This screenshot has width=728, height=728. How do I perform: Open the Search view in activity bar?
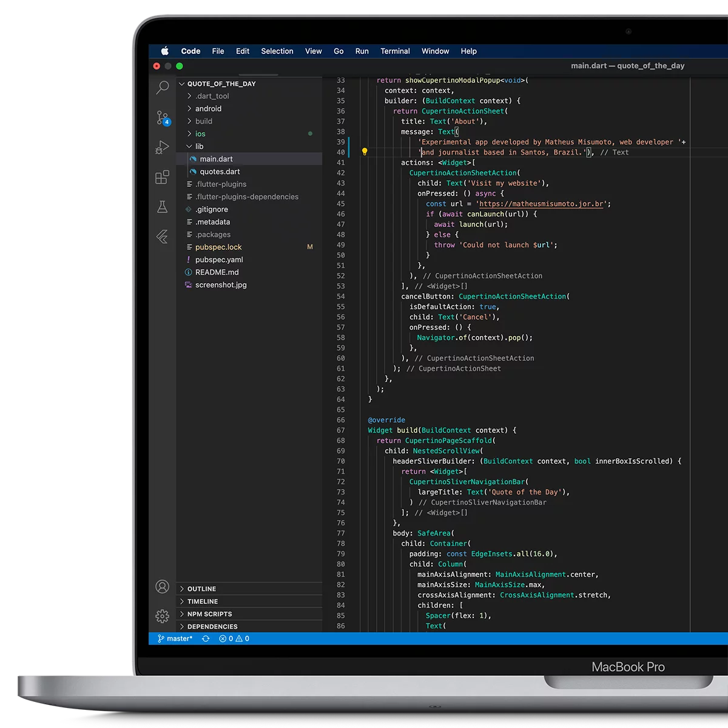[x=162, y=87]
